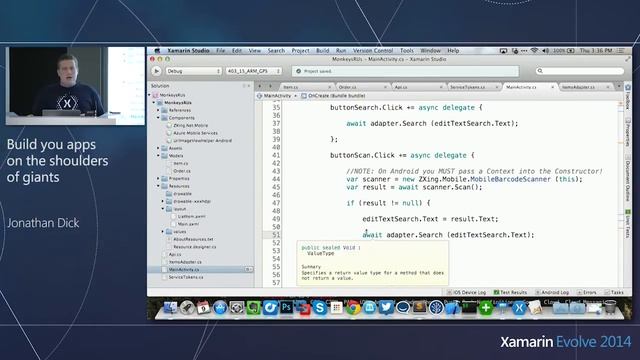This screenshot has width=640, height=360.
Task: Open Calendar icon in dock
Action: click(203, 308)
